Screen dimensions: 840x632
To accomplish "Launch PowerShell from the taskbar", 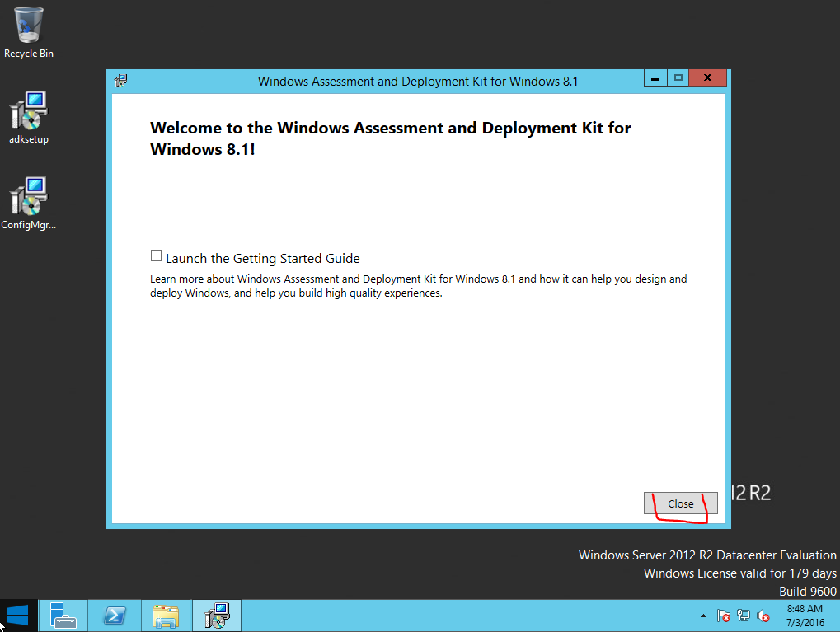I will pyautogui.click(x=114, y=616).
